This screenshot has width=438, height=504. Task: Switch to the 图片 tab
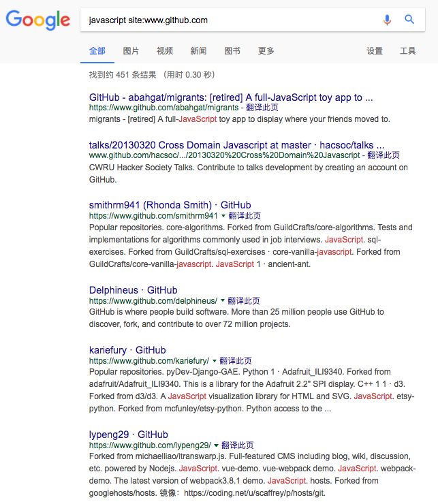pyautogui.click(x=131, y=51)
